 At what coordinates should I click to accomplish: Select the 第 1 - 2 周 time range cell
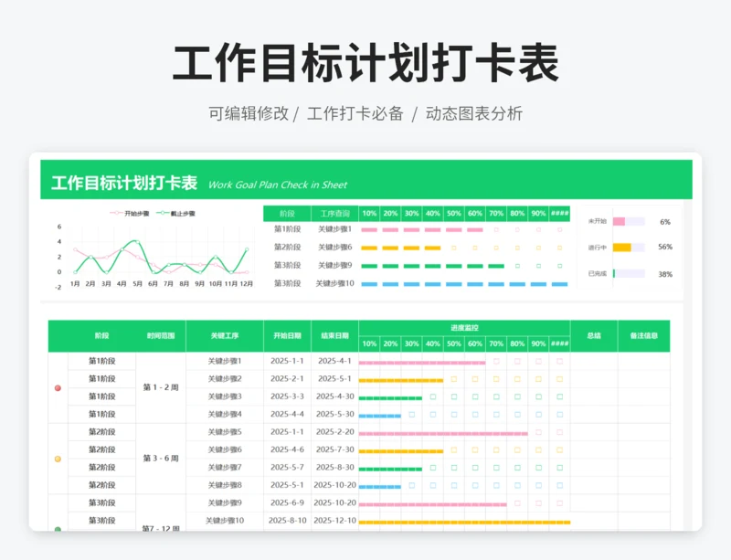pos(161,388)
